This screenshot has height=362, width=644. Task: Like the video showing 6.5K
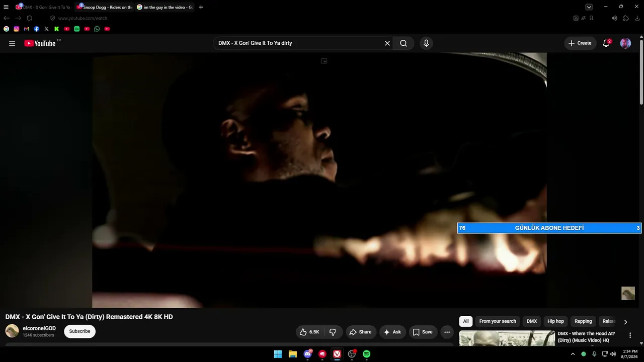coord(309,332)
